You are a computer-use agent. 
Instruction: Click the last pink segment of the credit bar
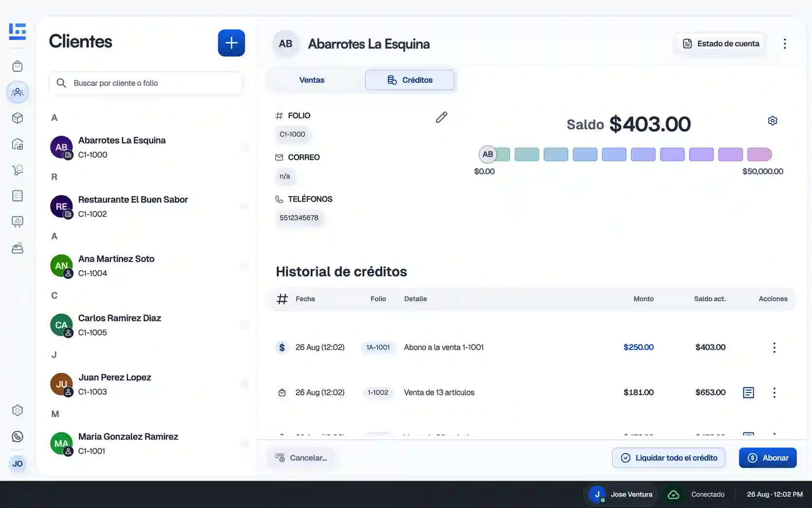[x=759, y=155]
